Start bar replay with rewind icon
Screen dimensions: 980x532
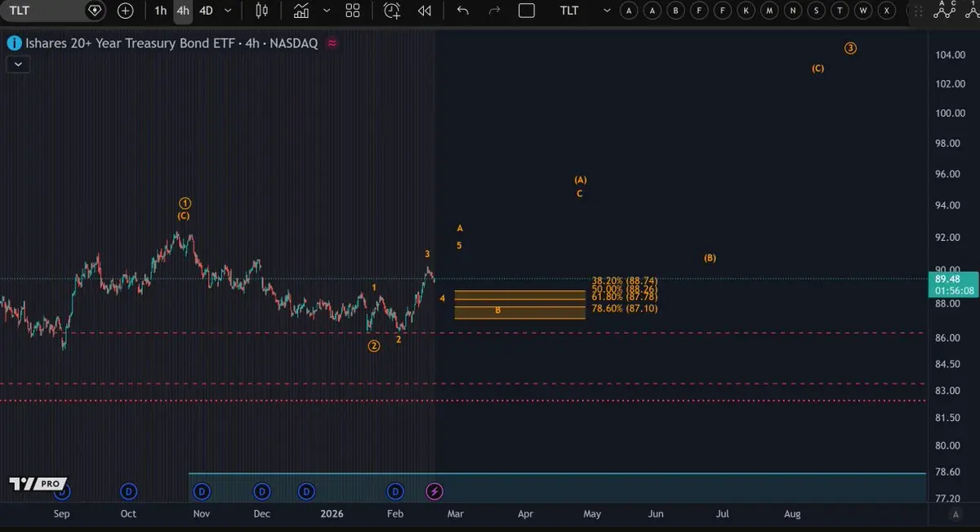[x=424, y=11]
